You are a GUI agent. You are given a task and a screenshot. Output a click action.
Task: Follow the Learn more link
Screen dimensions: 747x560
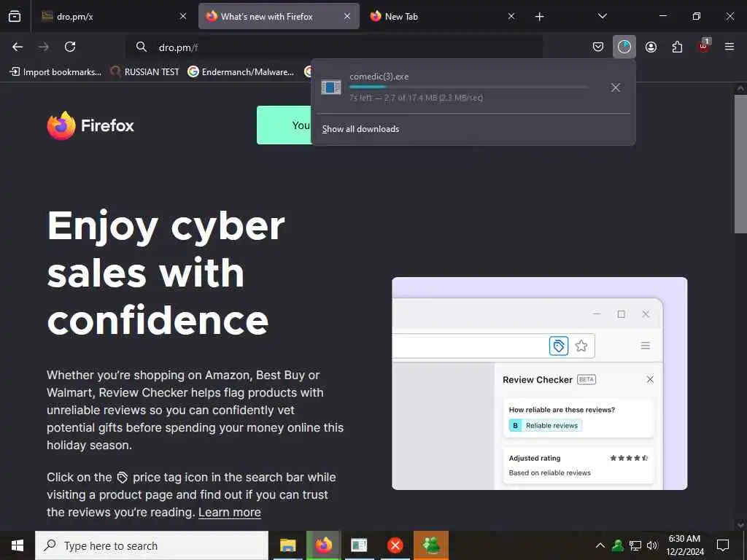tap(230, 513)
